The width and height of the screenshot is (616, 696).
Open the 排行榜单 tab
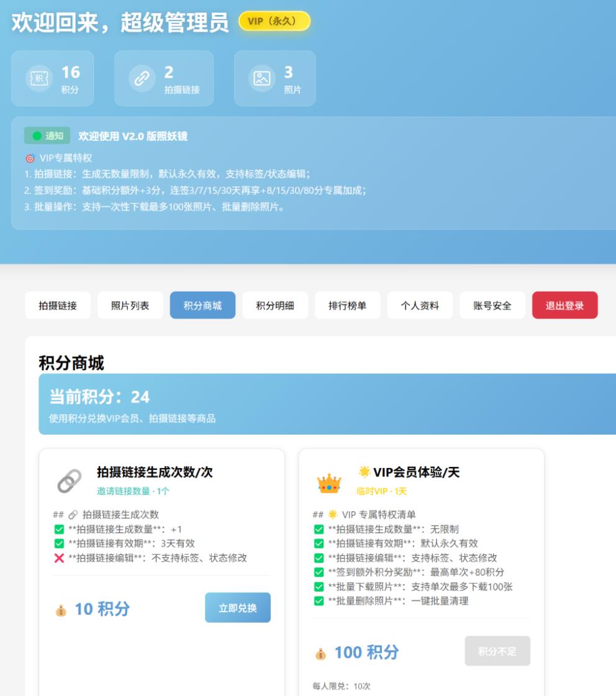(x=347, y=305)
